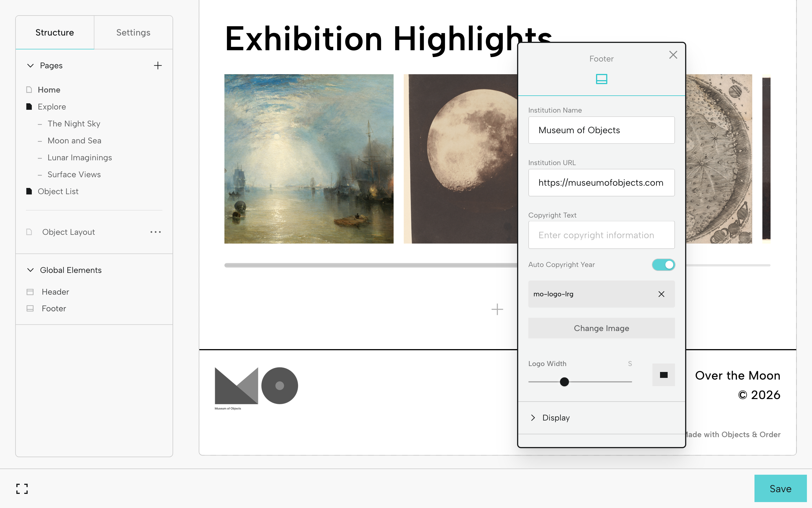Collapse the Global Elements section
812x508 pixels.
(30, 270)
